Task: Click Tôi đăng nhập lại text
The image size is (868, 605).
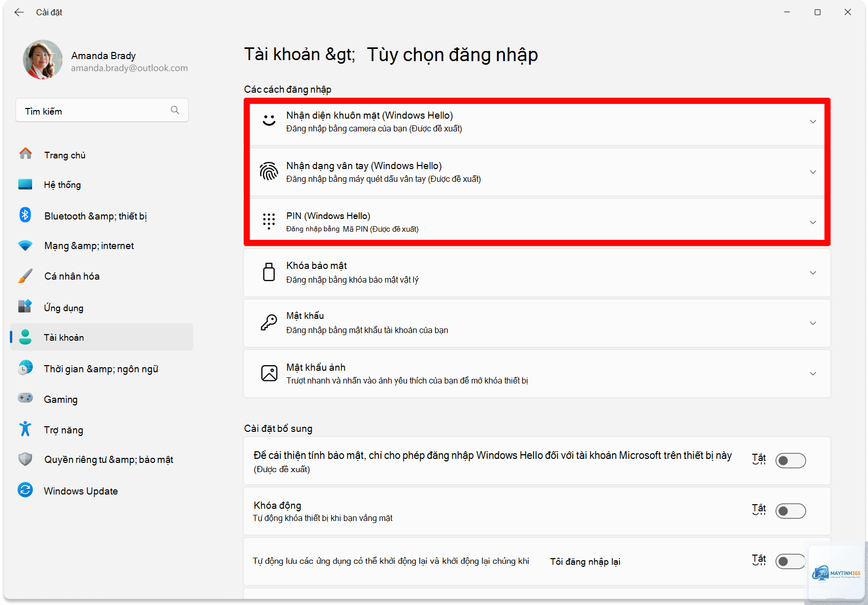Action: tap(585, 561)
